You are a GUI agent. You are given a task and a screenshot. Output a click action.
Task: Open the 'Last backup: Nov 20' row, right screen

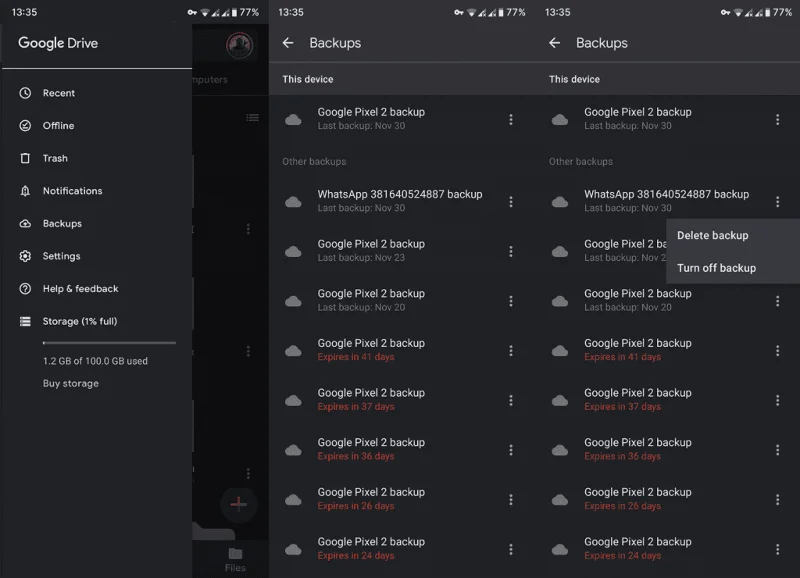coord(668,300)
